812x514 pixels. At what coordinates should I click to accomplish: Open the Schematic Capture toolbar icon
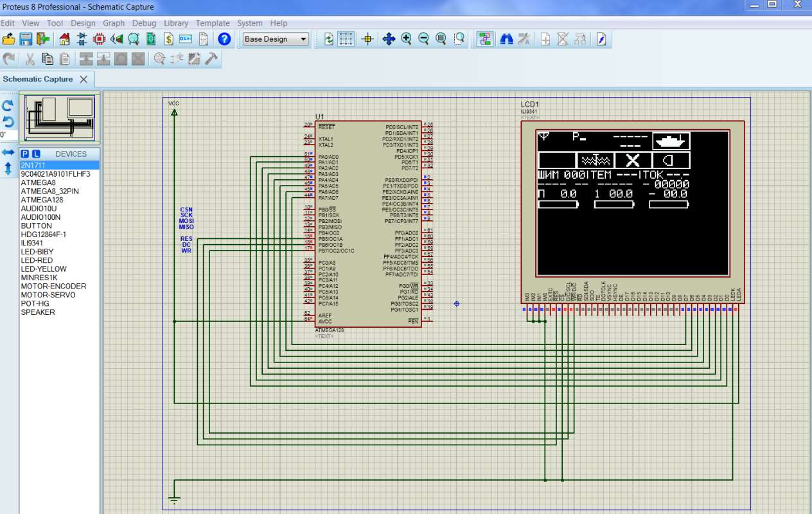pos(82,39)
